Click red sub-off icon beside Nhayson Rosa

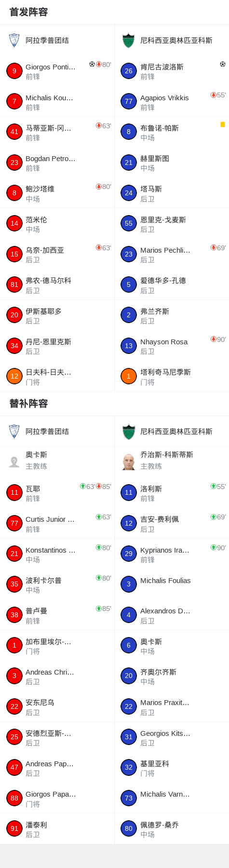pos(214,339)
